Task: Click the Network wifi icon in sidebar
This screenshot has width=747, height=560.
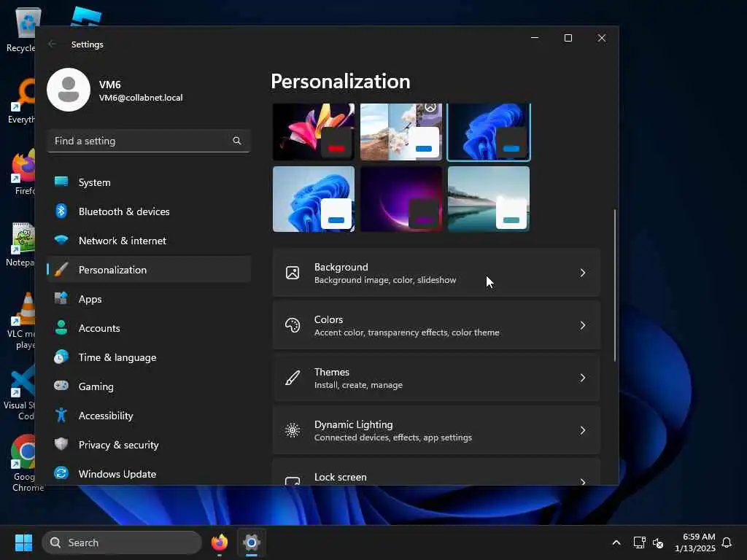Action: 61,239
